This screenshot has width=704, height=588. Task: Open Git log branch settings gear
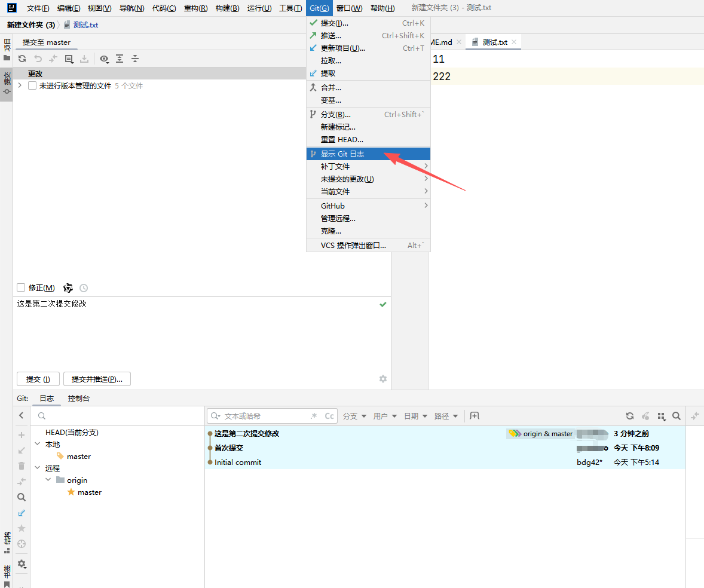22,563
